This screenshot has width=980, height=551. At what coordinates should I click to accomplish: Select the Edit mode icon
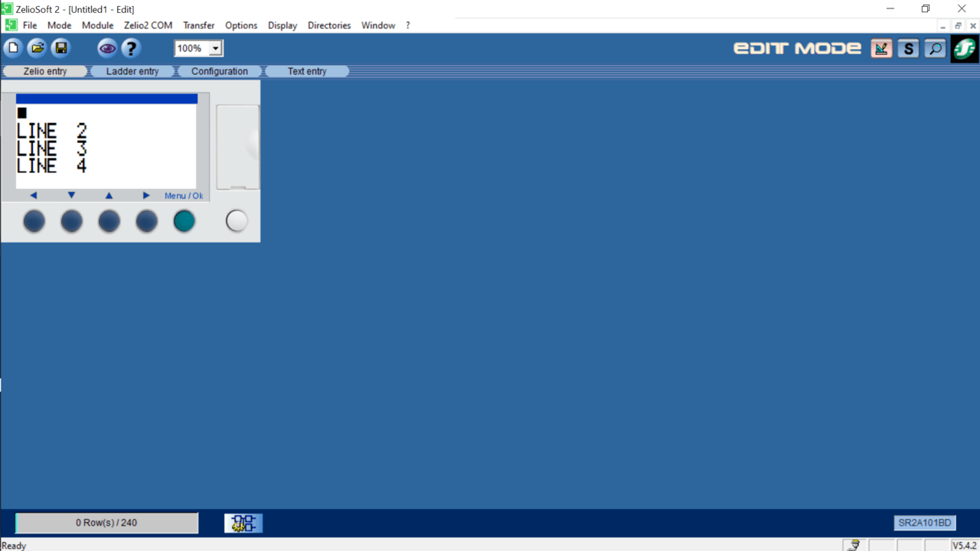point(882,48)
